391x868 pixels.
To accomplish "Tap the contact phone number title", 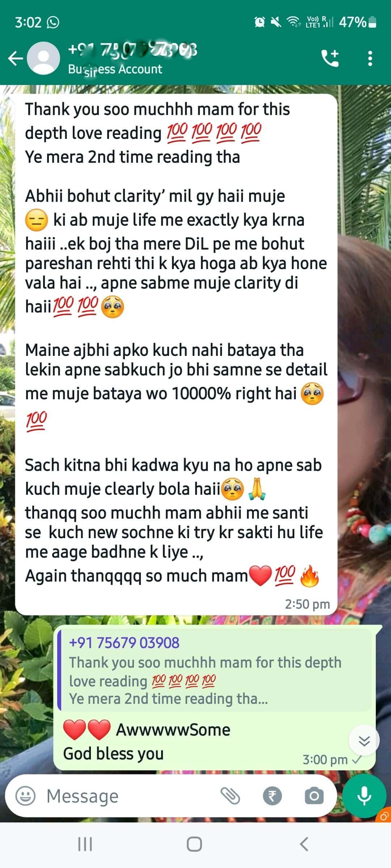I will coord(133,50).
